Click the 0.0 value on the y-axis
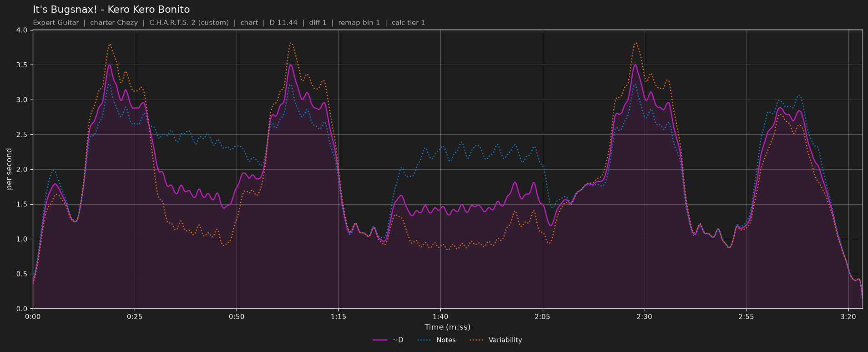This screenshot has height=352, width=868. 22,309
